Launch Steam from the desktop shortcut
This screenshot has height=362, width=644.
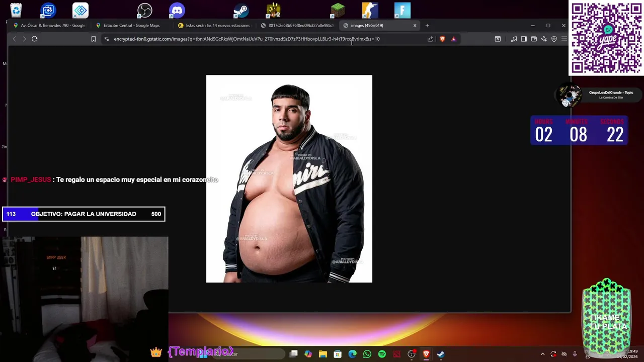(241, 10)
